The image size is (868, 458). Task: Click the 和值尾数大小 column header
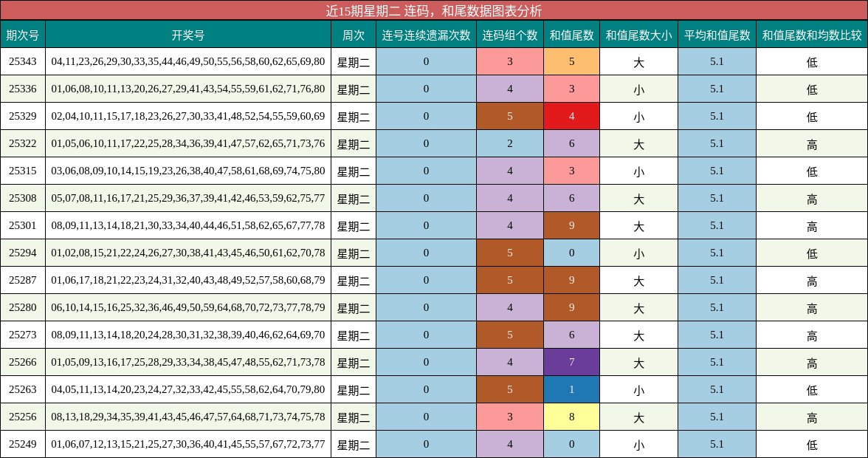coord(639,34)
